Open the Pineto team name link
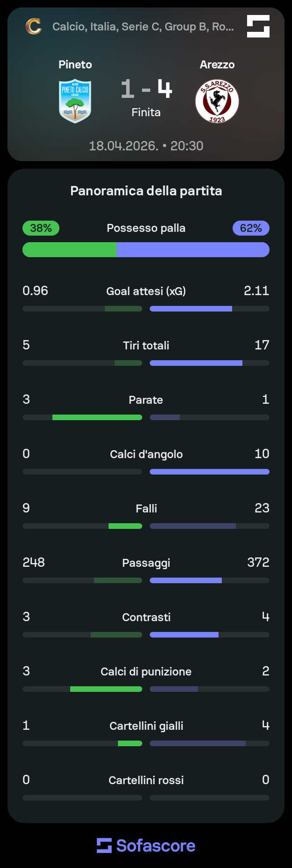The image size is (292, 868). click(75, 65)
